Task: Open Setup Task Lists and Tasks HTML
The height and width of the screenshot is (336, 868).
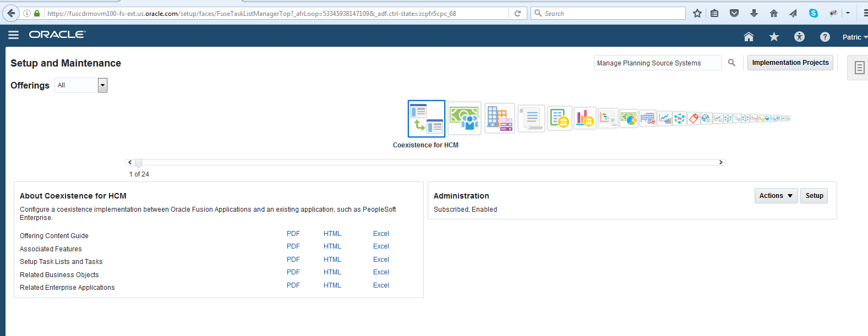Action: pyautogui.click(x=332, y=260)
